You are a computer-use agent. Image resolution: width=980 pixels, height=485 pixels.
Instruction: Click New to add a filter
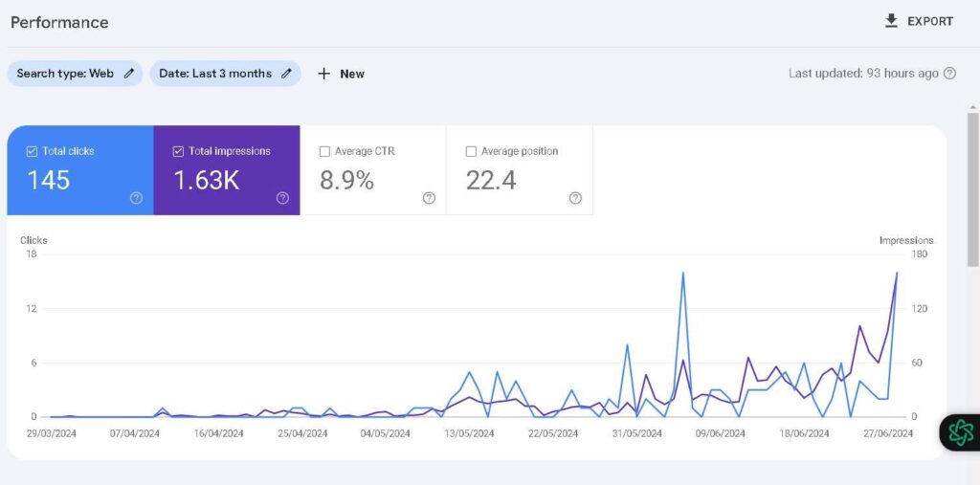(x=352, y=74)
